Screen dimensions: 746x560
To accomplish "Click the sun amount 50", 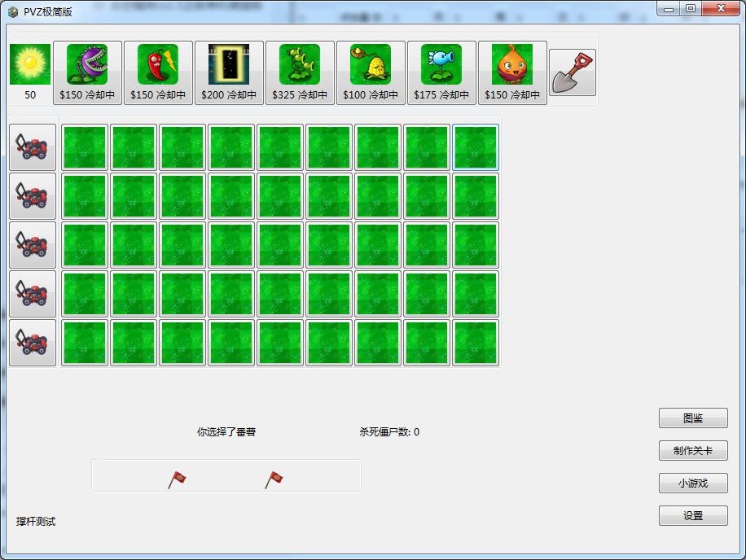I will (x=30, y=94).
